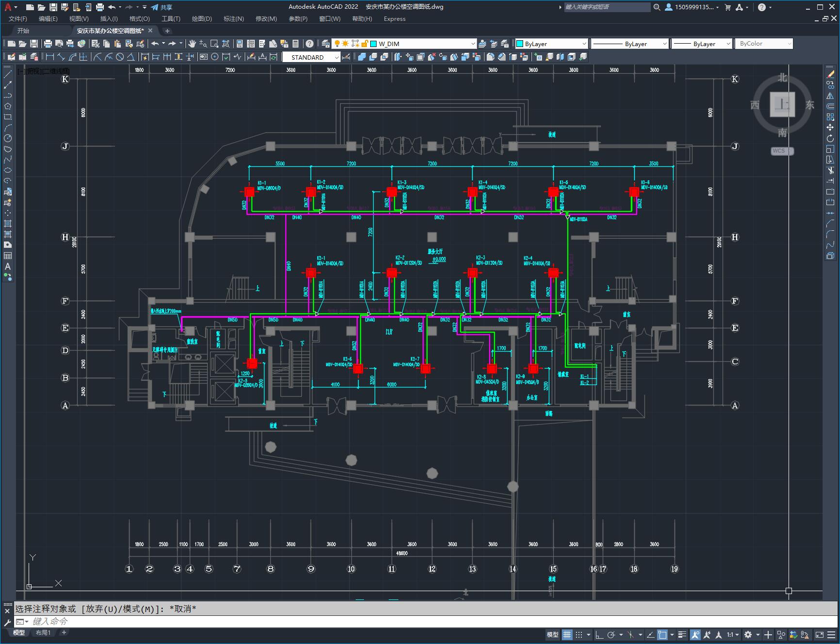Toggle polar tracking in status bar
The width and height of the screenshot is (840, 644).
pyautogui.click(x=611, y=634)
